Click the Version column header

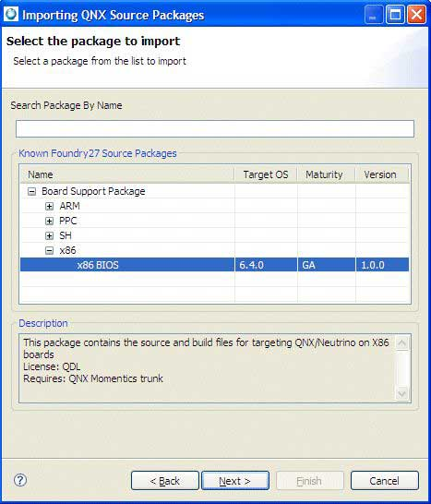(x=382, y=174)
